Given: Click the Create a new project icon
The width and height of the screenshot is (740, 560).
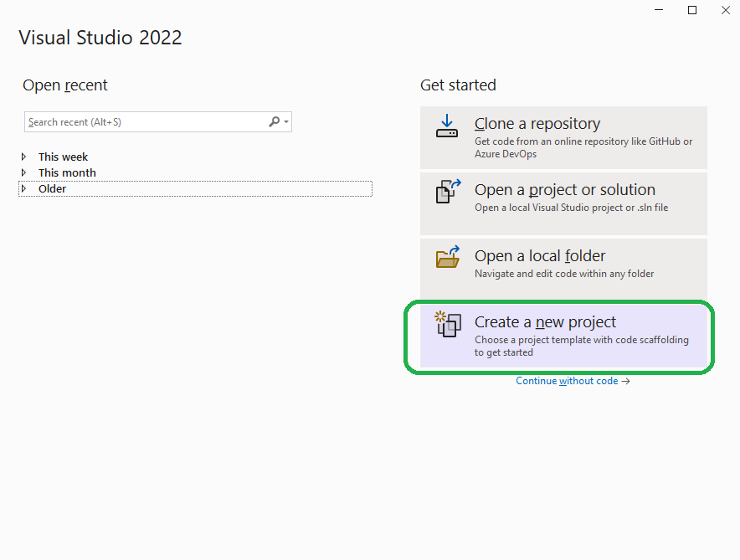Looking at the screenshot, I should 446,325.
